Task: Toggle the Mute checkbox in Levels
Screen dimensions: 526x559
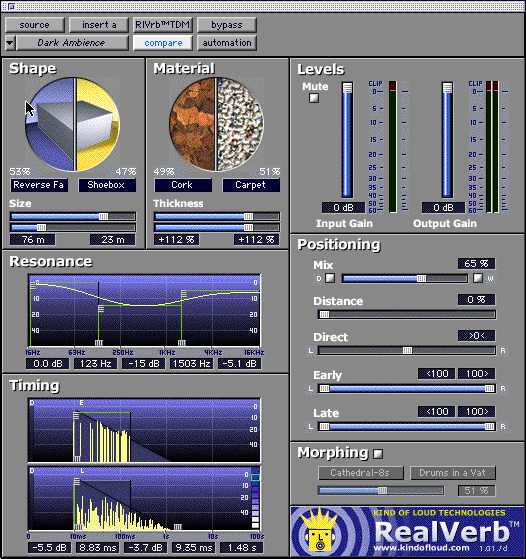Action: [314, 98]
